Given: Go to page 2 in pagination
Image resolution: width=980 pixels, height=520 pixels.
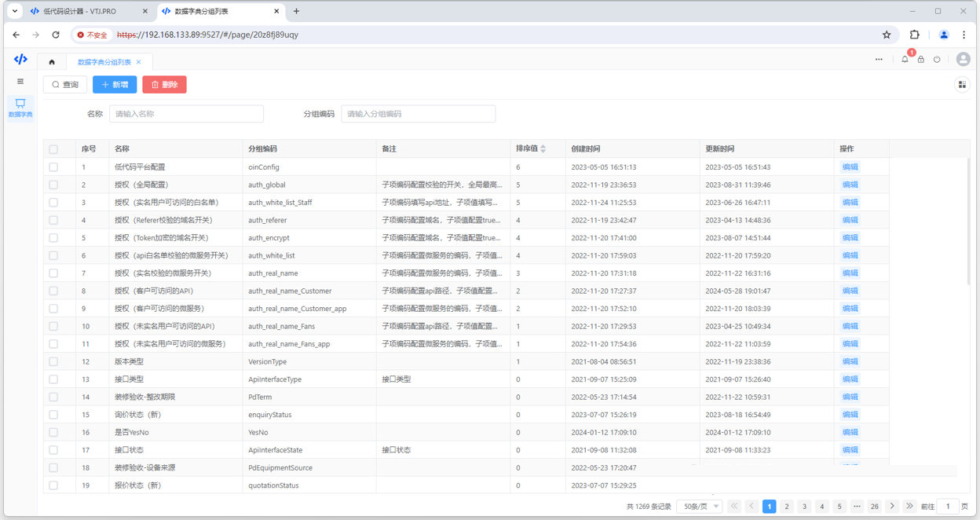Looking at the screenshot, I should tap(787, 507).
